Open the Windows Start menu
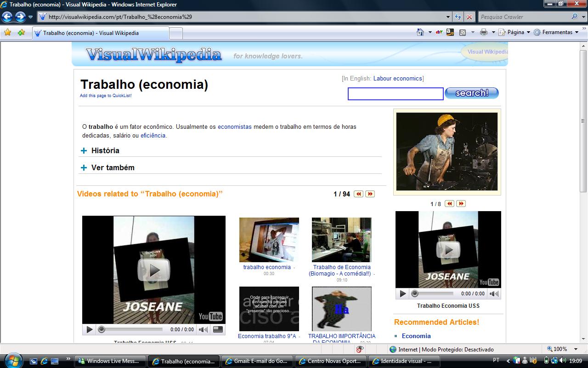 click(13, 361)
